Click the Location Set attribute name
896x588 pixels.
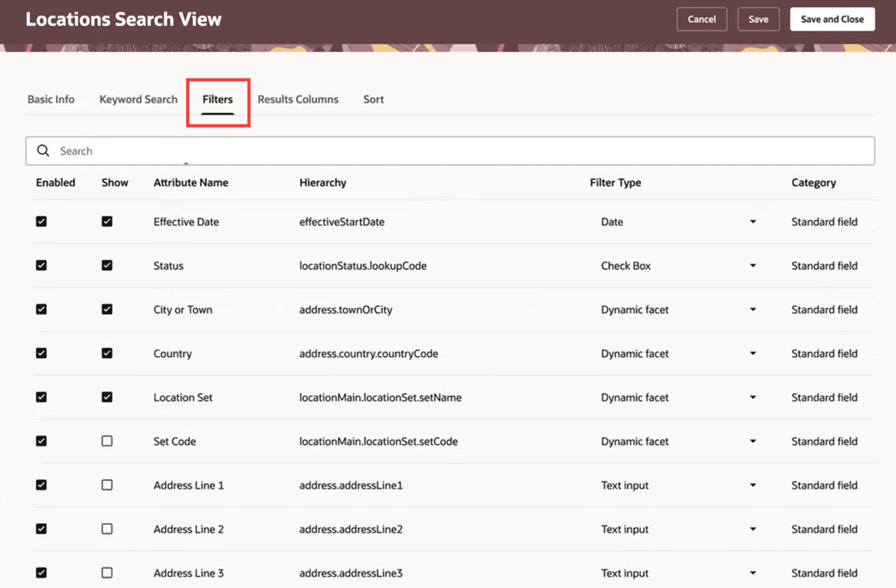(x=182, y=397)
